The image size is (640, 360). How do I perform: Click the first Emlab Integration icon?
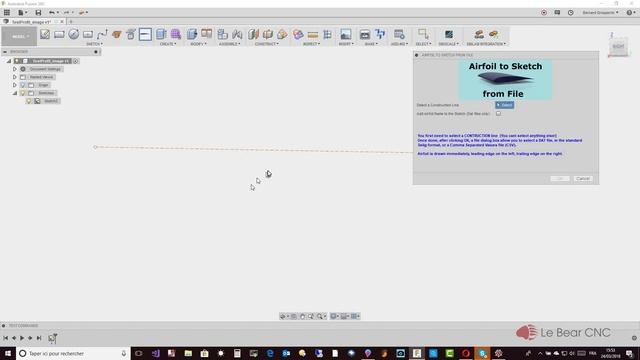479,34
